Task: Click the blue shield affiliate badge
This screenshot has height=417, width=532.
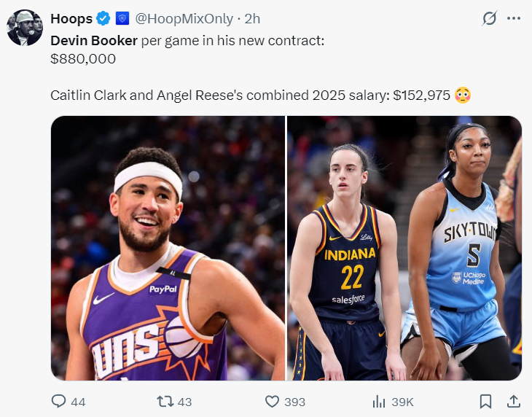Action: [122, 18]
